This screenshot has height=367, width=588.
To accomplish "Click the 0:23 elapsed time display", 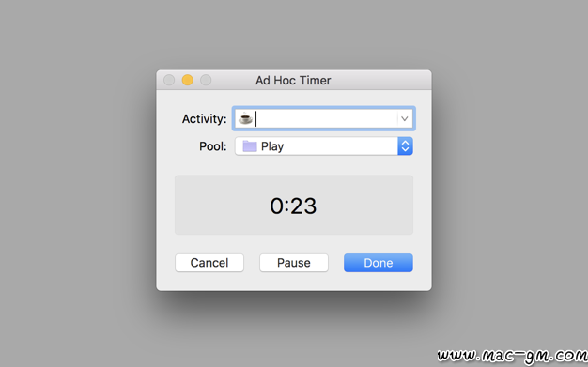I will point(293,206).
